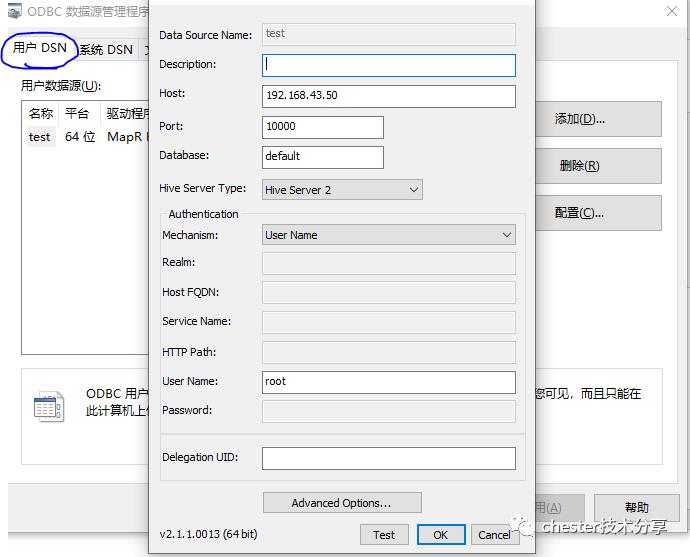
Task: Focus the Delegation UID input field
Action: coord(389,458)
